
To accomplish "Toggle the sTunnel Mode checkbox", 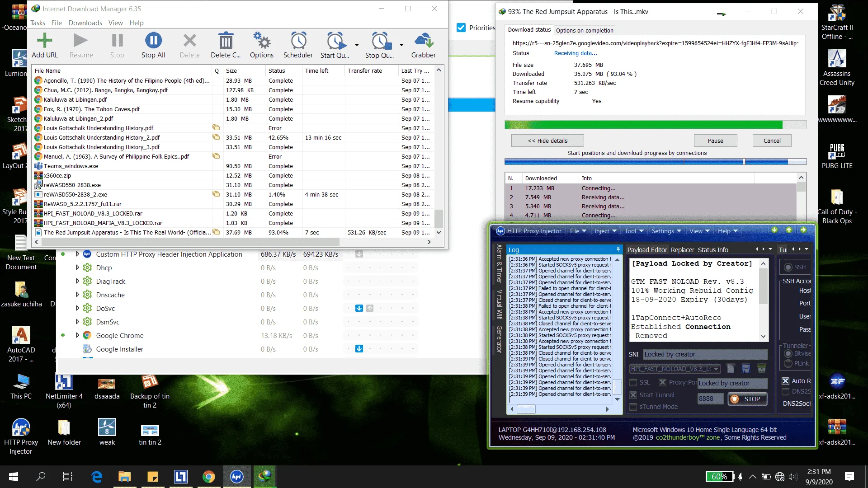I will [x=633, y=407].
